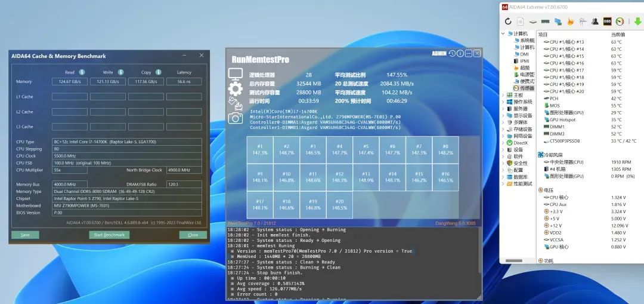Viewport: 644px width, 304px height.
Task: Open the info icon in RunMemtestPro title bar
Action: [x=460, y=54]
